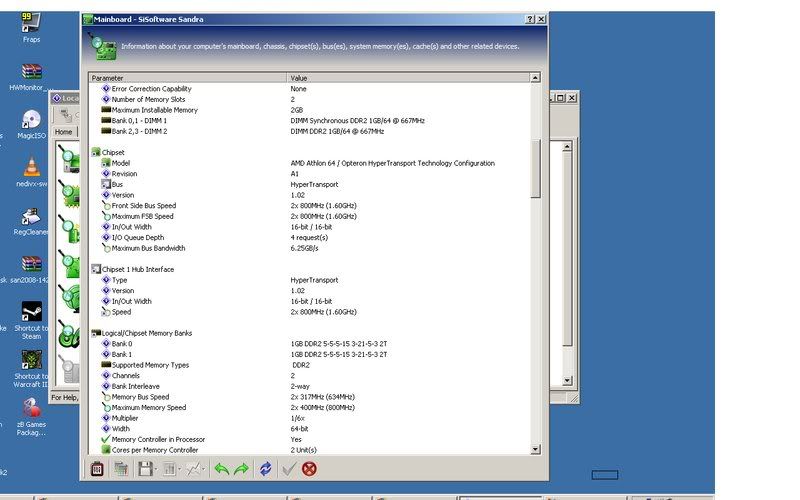Select the Fraps desktop shortcut

pyautogui.click(x=31, y=27)
